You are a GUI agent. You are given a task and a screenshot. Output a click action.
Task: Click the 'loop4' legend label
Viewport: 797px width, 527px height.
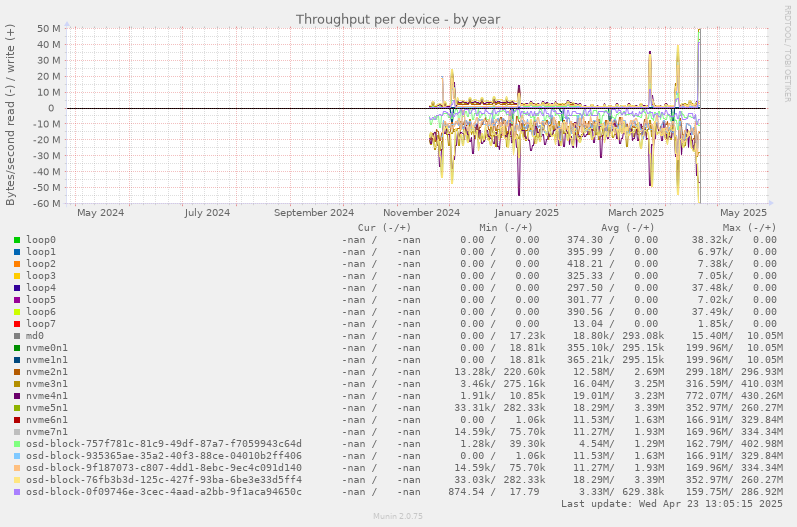[41, 288]
